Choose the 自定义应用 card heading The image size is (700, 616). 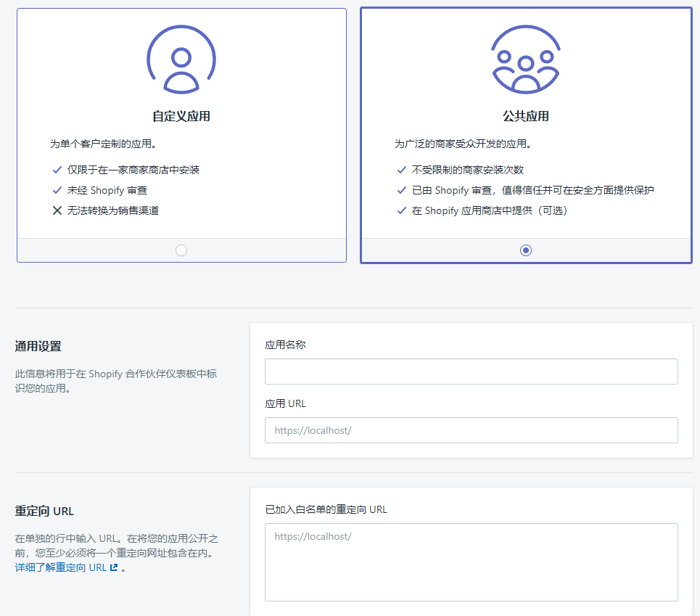(x=181, y=116)
